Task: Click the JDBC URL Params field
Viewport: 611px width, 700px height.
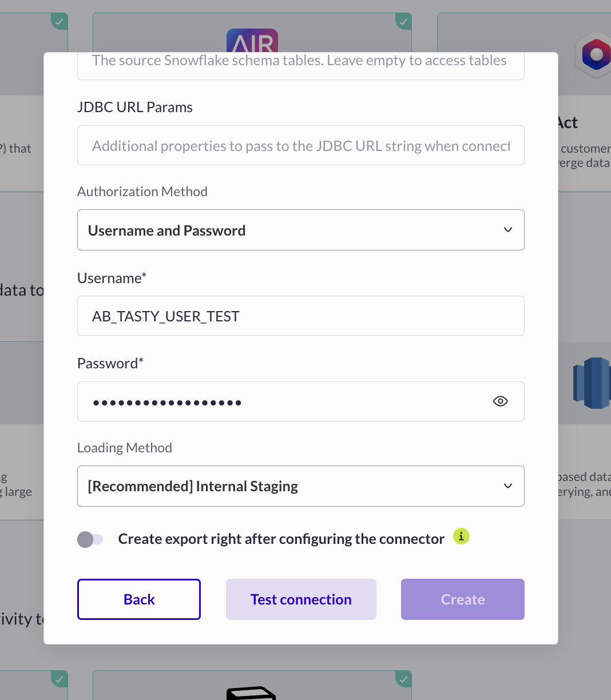Action: [301, 145]
